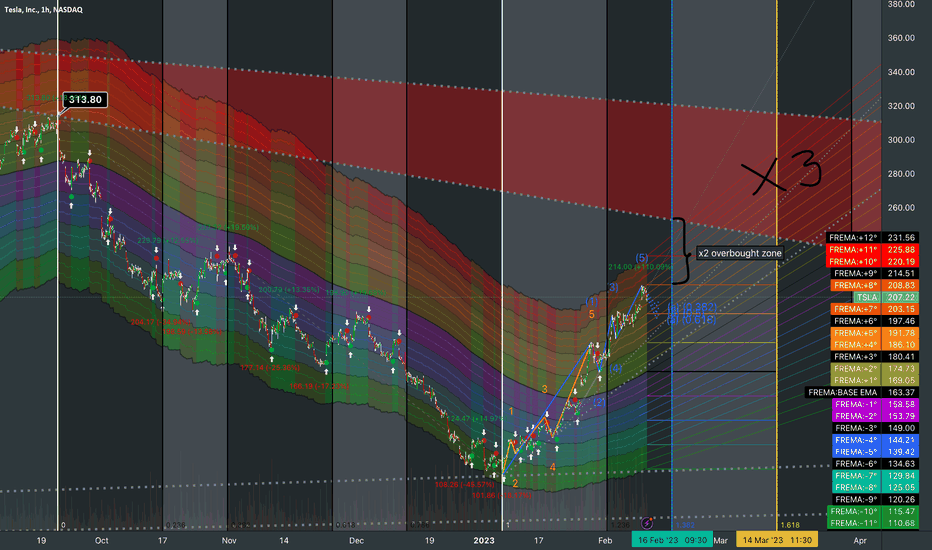The width and height of the screenshot is (932, 550).
Task: Click the FREMA:+4° 186.10 label
Action: (874, 345)
